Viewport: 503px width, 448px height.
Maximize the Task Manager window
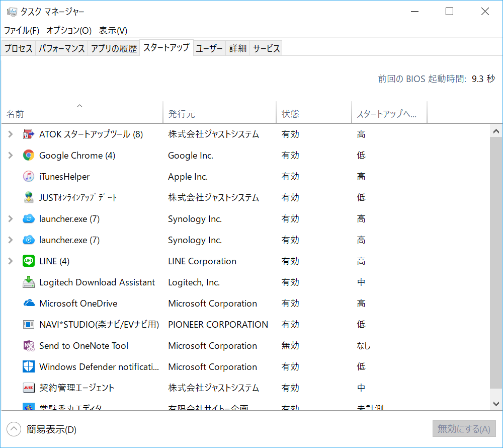coord(449,12)
